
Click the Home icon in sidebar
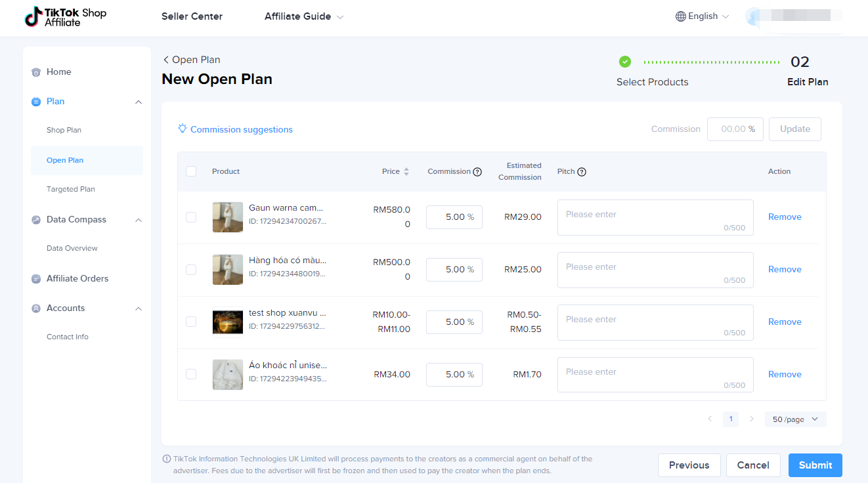coord(36,72)
